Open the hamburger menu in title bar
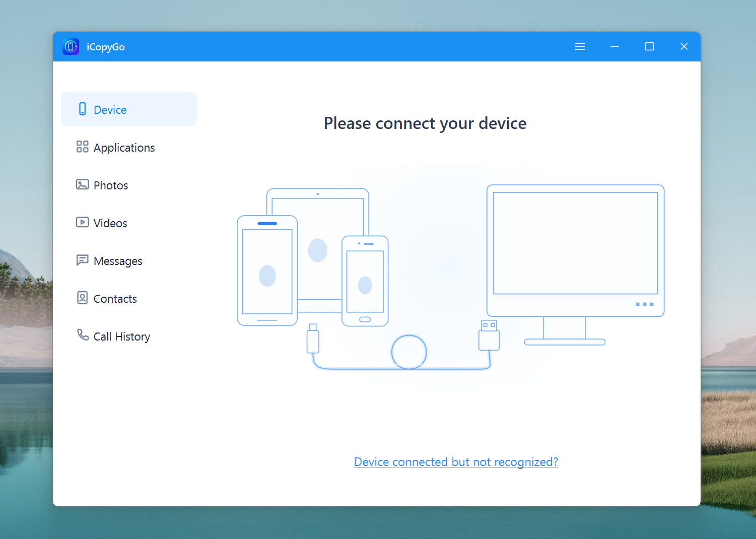 pos(580,46)
